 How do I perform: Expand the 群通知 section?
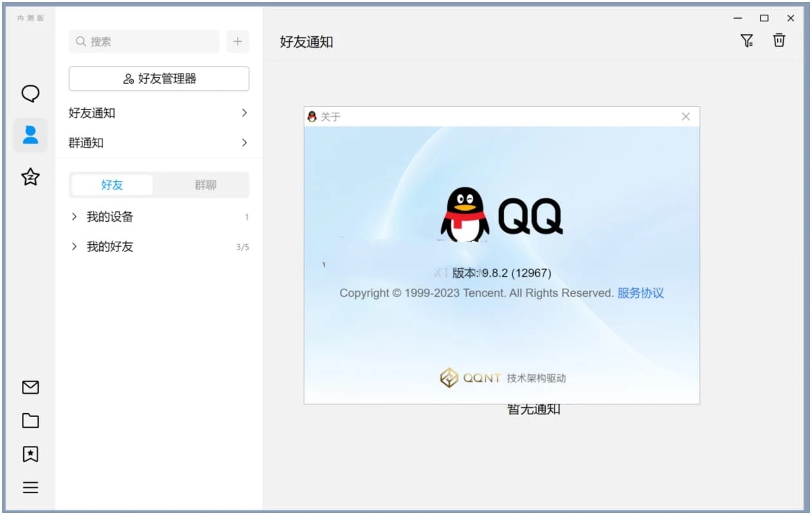(x=158, y=142)
